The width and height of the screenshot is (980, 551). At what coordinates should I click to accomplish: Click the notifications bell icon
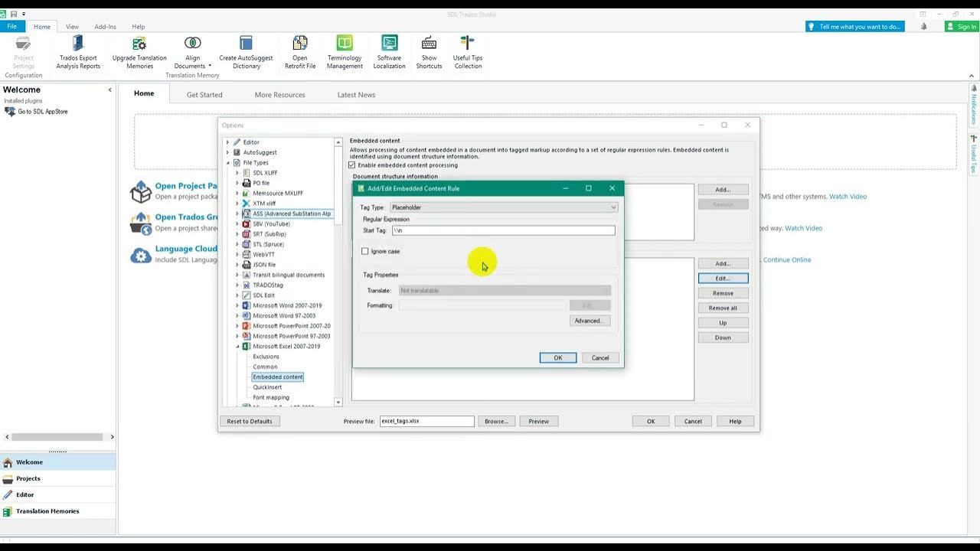click(924, 27)
